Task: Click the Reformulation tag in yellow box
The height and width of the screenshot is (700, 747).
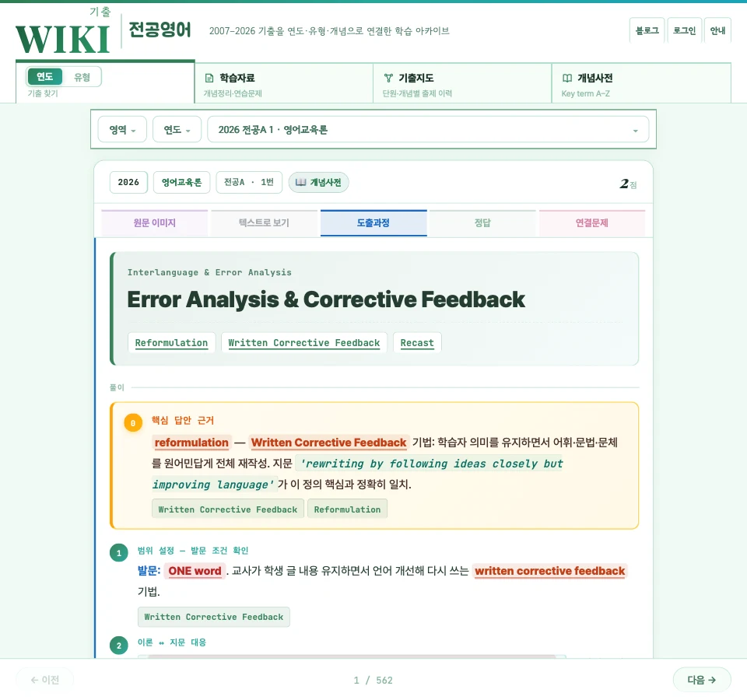Action: (347, 509)
